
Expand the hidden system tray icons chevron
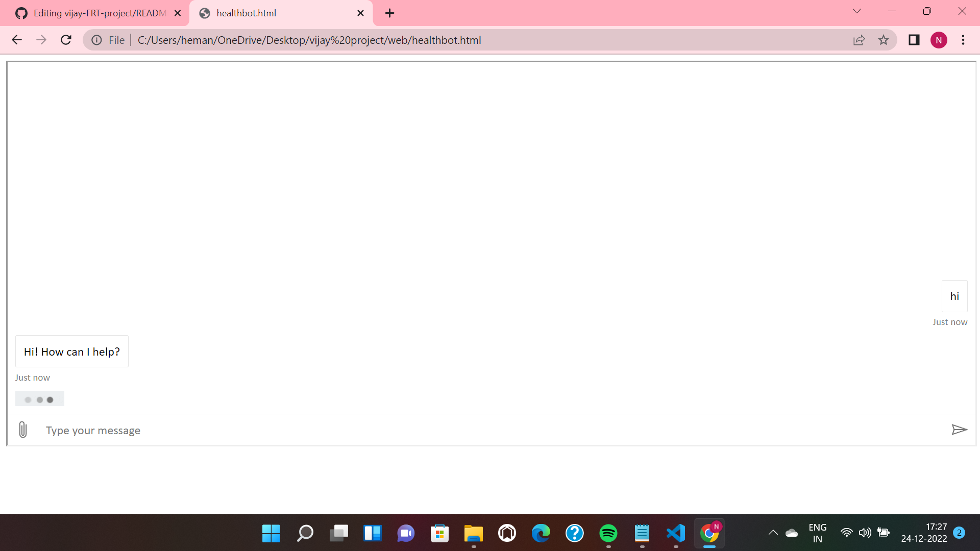[x=773, y=533]
